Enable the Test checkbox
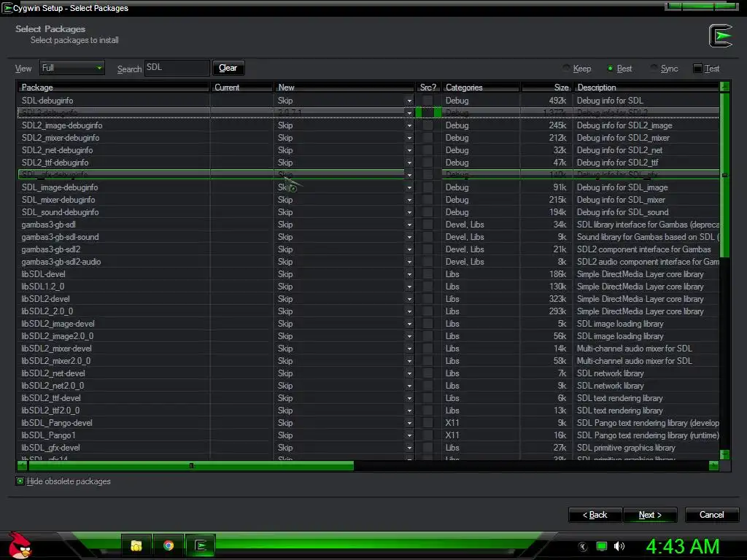This screenshot has width=747, height=560. coord(697,69)
